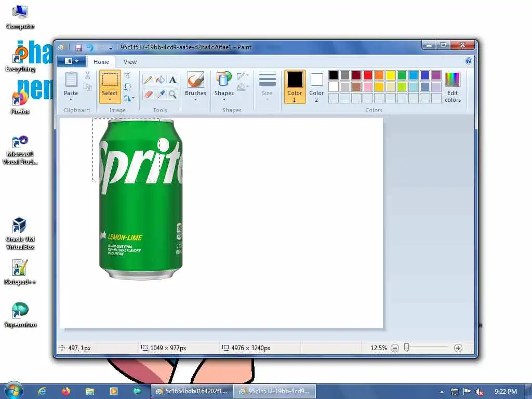The height and width of the screenshot is (399, 532).
Task: Click the Cut scissors icon
Action: [x=87, y=75]
